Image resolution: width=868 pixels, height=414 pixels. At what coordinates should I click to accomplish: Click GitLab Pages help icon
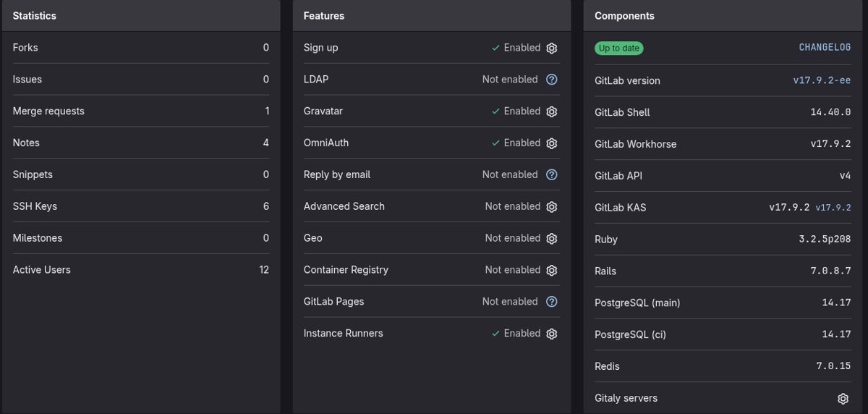pyautogui.click(x=552, y=302)
